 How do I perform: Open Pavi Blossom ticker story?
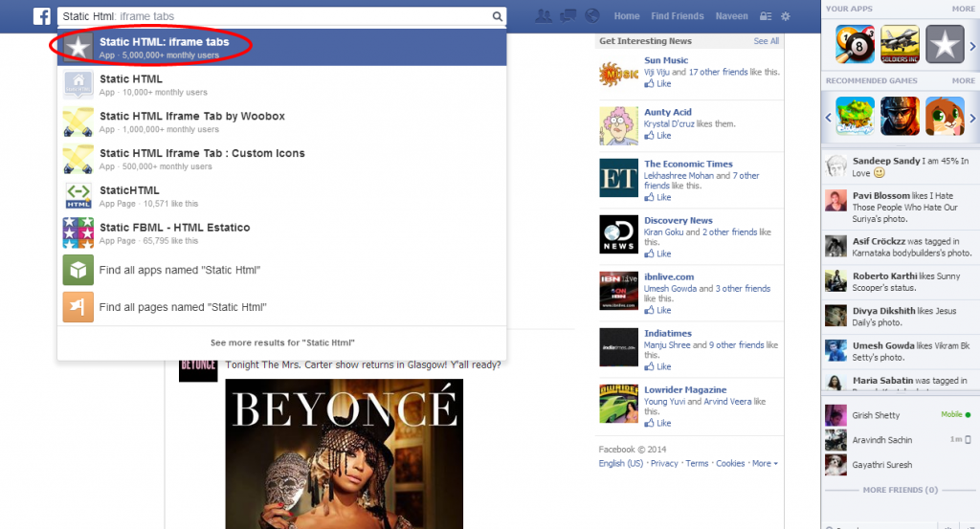click(x=900, y=207)
